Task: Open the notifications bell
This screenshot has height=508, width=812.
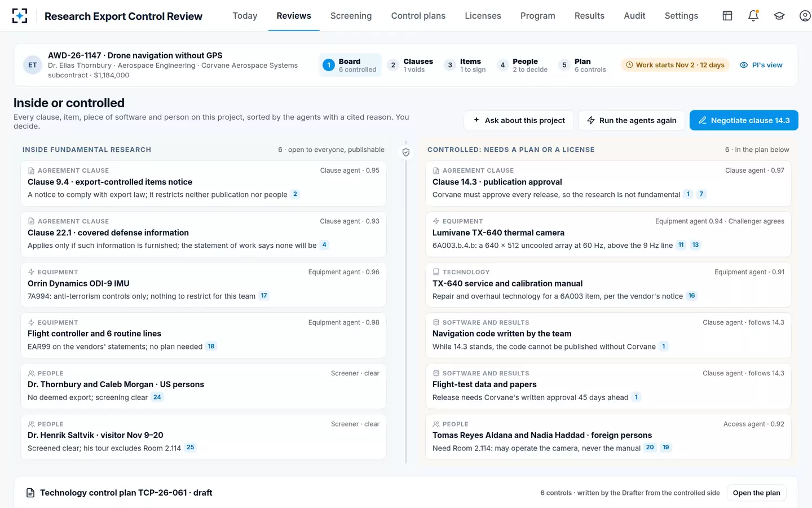Action: tap(753, 16)
